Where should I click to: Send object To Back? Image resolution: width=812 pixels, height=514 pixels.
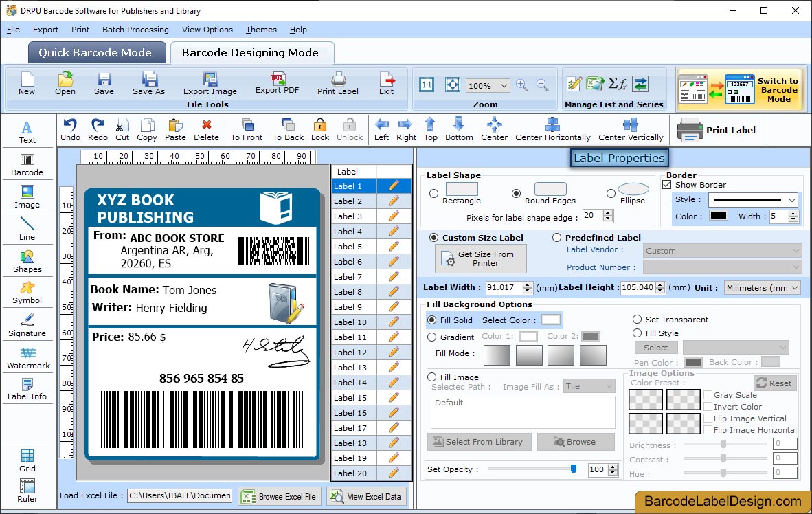(x=288, y=130)
